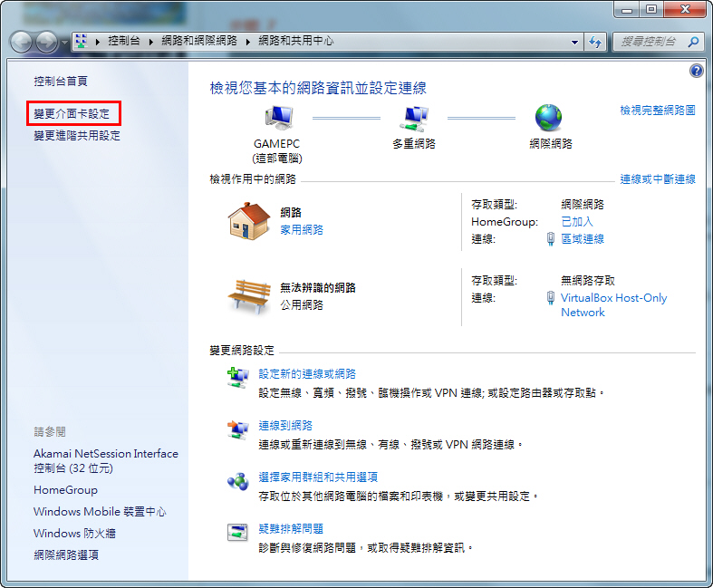The image size is (713, 588).
Task: Click the 多重網路 network icon
Action: point(414,118)
